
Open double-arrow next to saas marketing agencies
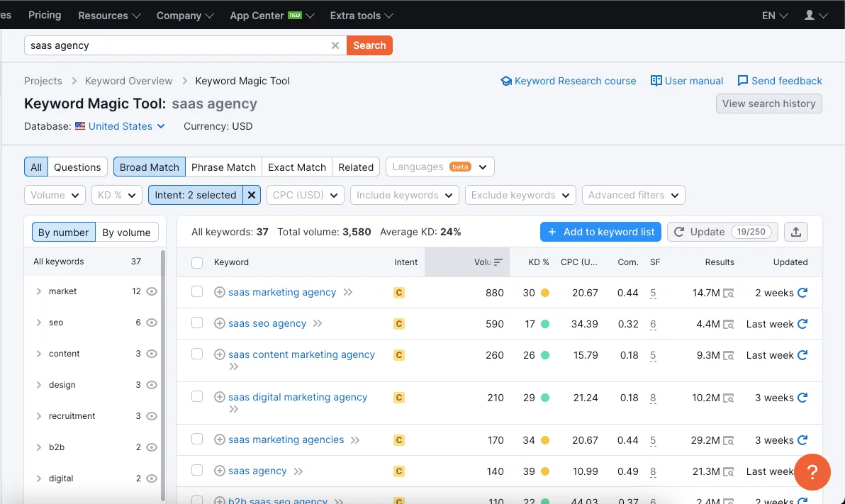(355, 440)
